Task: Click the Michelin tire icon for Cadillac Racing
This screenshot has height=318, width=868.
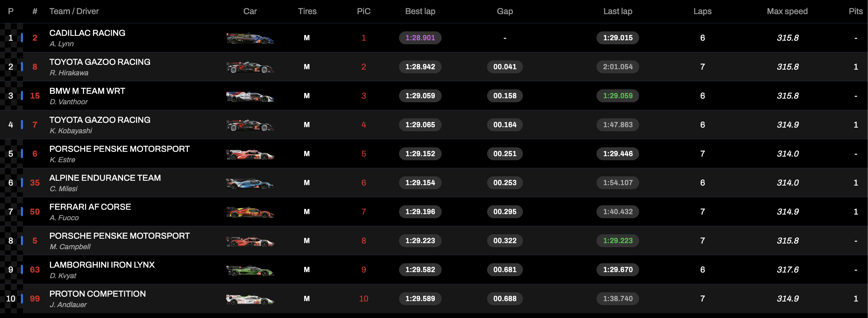Action: pos(307,38)
